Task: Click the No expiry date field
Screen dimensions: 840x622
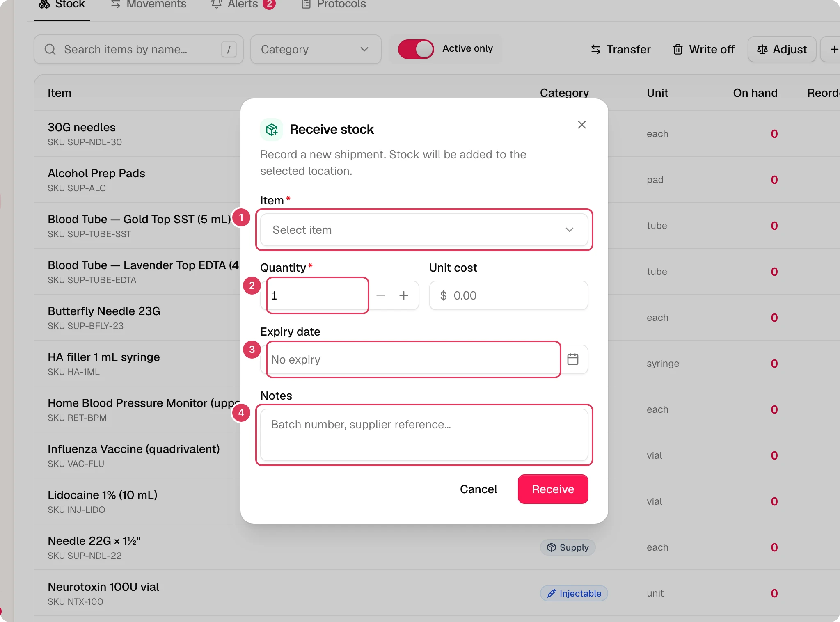Action: pos(413,359)
